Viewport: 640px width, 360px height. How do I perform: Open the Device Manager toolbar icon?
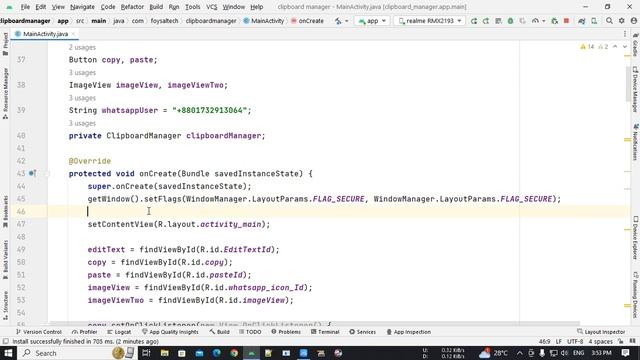(x=594, y=21)
